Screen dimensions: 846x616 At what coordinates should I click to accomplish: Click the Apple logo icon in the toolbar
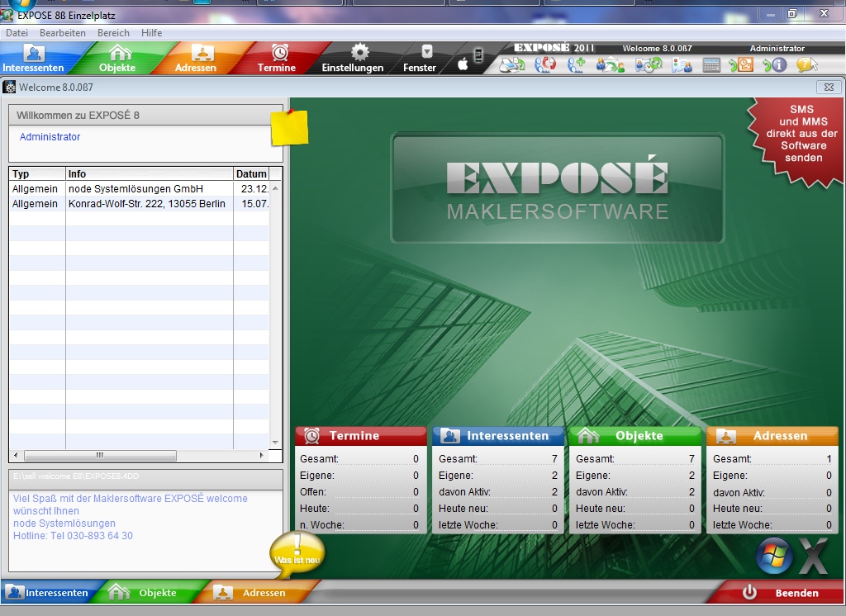pos(463,63)
